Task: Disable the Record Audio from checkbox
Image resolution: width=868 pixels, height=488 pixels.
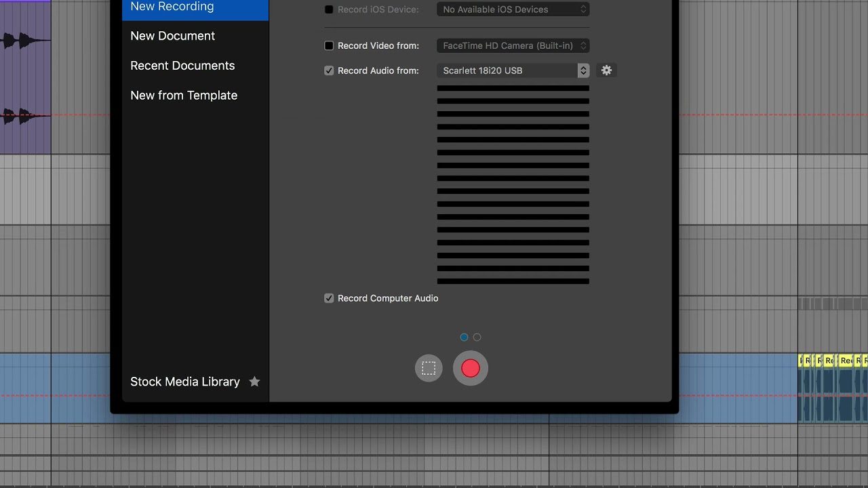Action: point(329,70)
